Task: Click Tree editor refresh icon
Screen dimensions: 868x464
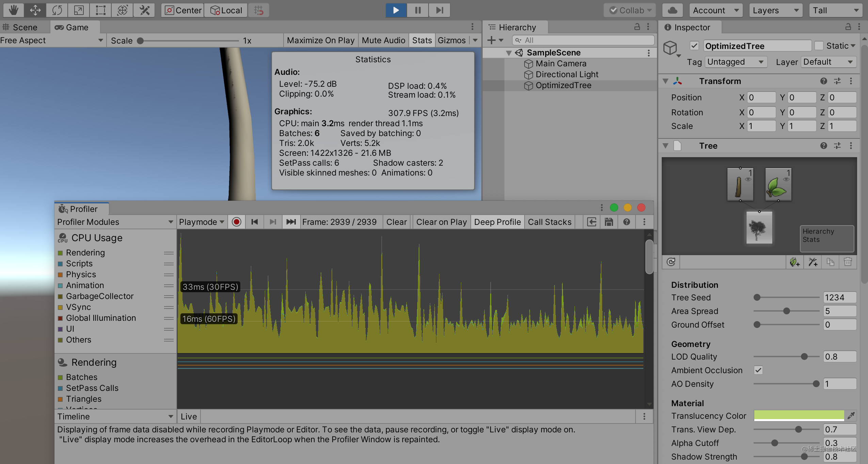Action: tap(671, 262)
